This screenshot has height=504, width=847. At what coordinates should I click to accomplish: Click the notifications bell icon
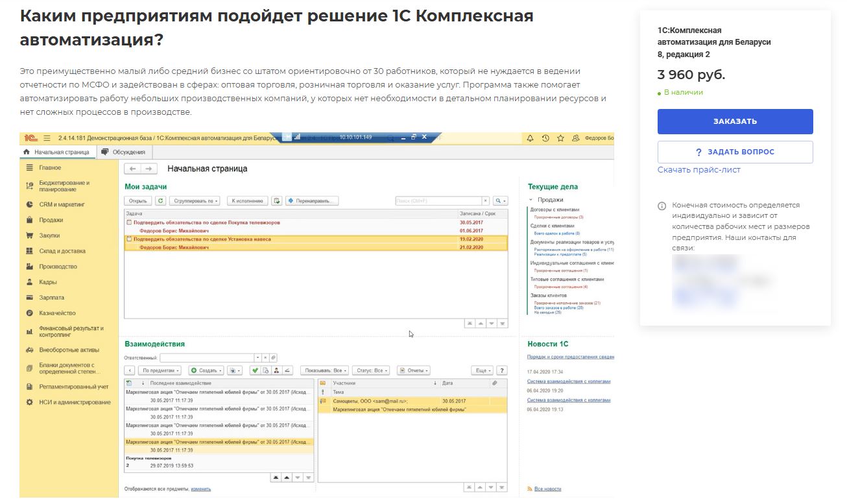pyautogui.click(x=530, y=138)
